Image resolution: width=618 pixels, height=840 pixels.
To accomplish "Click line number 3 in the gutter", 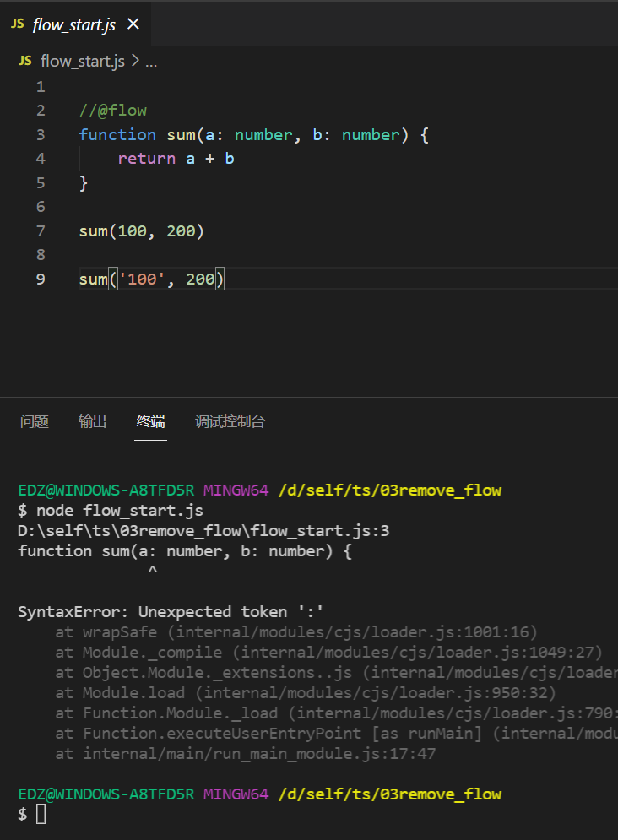I will [41, 134].
